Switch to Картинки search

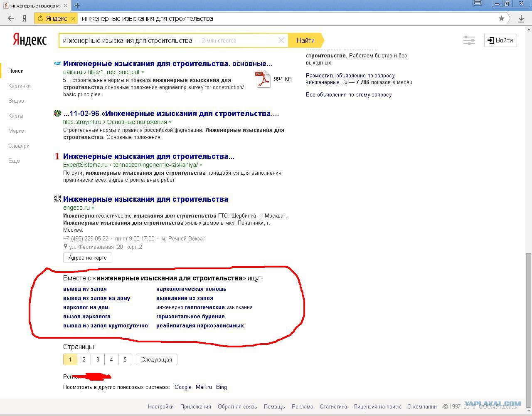point(20,86)
